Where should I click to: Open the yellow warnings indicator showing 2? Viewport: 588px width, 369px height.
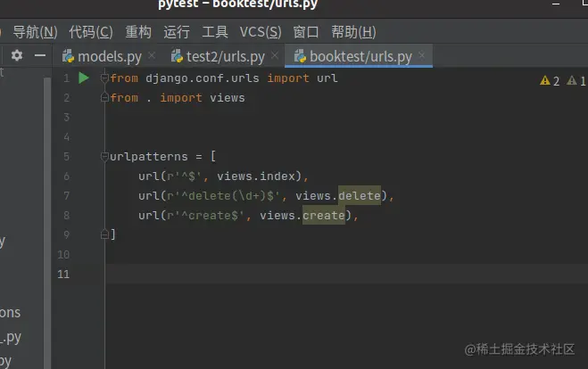pyautogui.click(x=550, y=81)
